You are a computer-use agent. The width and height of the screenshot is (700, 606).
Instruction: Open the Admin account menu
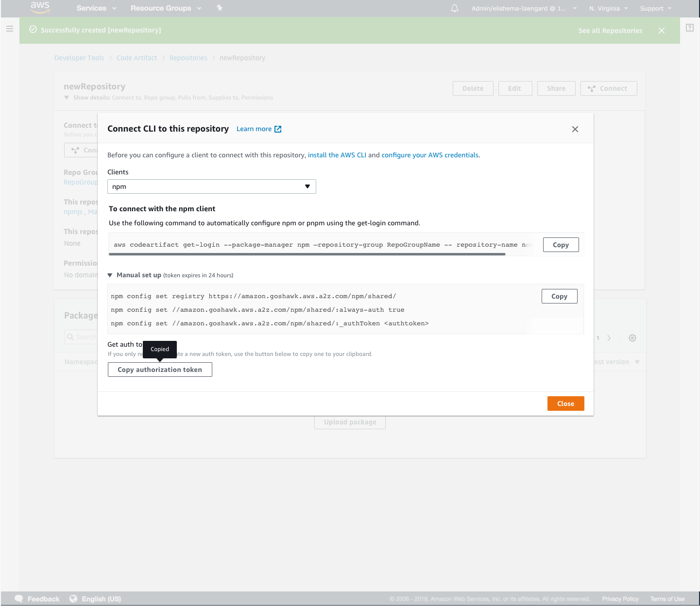click(524, 8)
